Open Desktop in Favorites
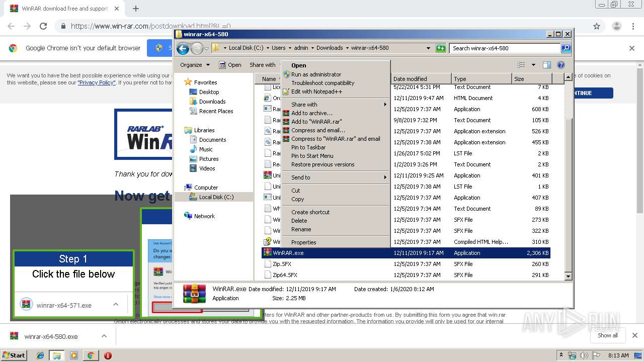 pyautogui.click(x=209, y=92)
